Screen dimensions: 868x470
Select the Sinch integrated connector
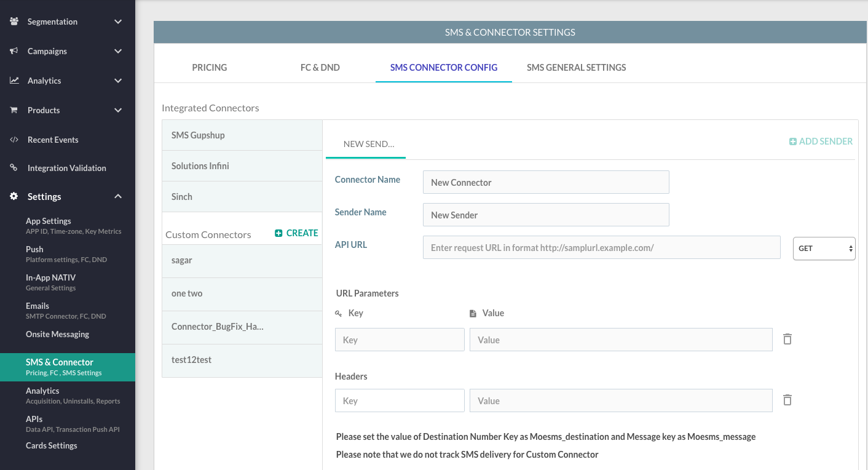(x=242, y=197)
